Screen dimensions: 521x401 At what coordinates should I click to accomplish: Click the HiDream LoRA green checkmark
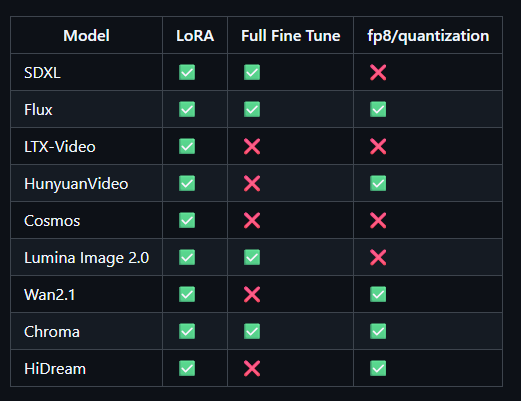coord(187,368)
